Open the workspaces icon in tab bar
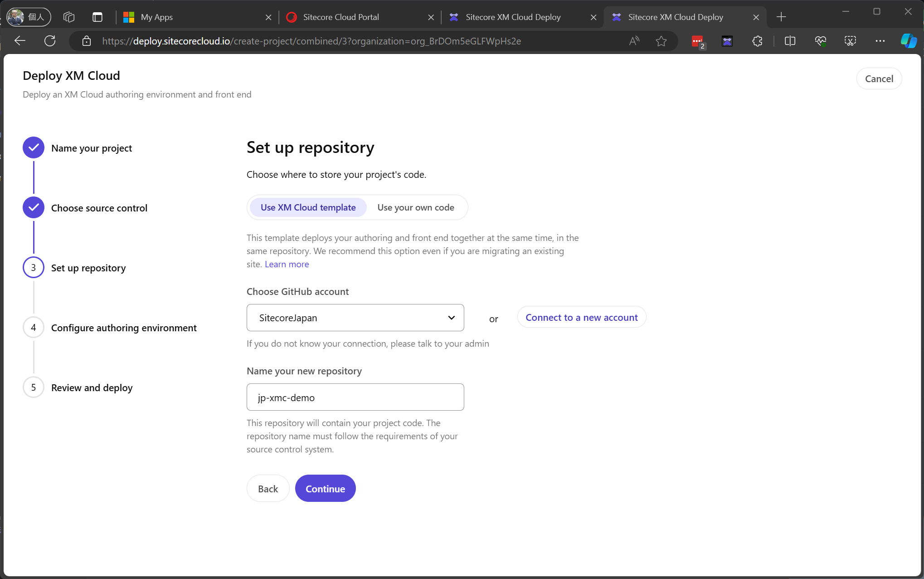 coord(69,17)
